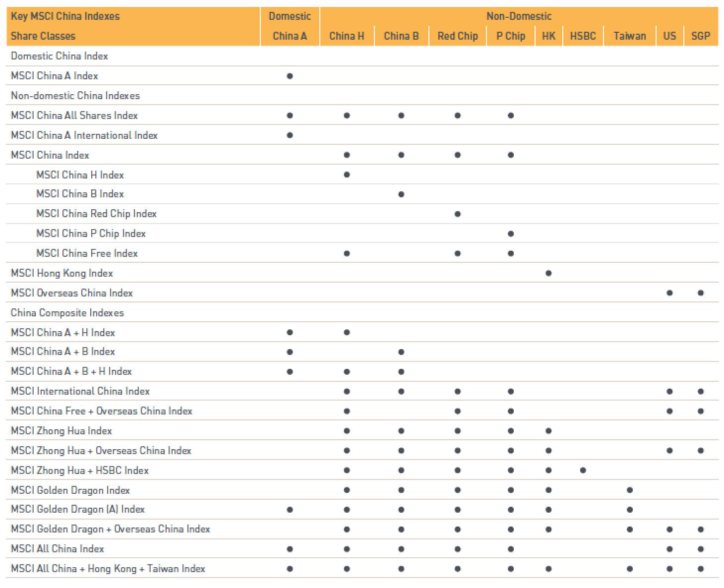Select the 'HSBC' column header
Screen dimensions: 724x588
click(x=583, y=36)
